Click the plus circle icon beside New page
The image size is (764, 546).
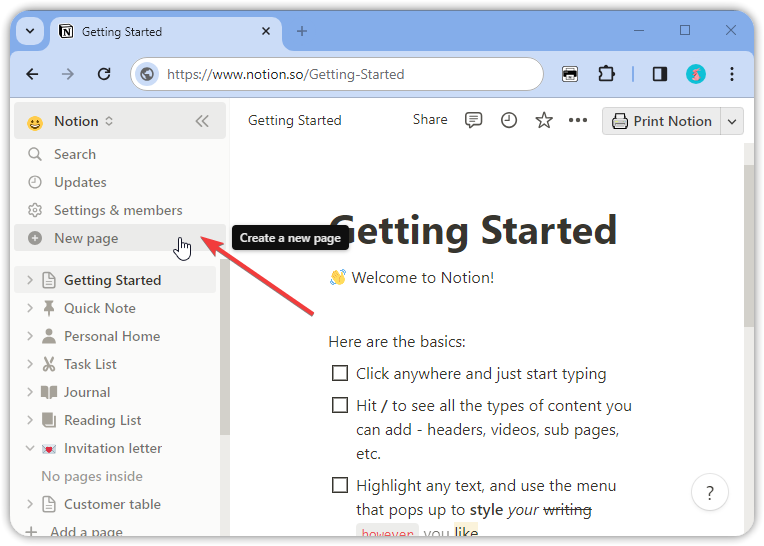point(35,238)
